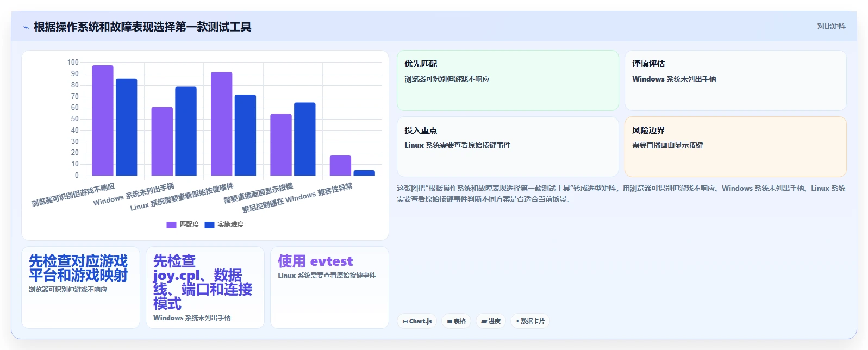This screenshot has width=868, height=350.
Task: Click the 表格 tag chip
Action: pyautogui.click(x=456, y=321)
